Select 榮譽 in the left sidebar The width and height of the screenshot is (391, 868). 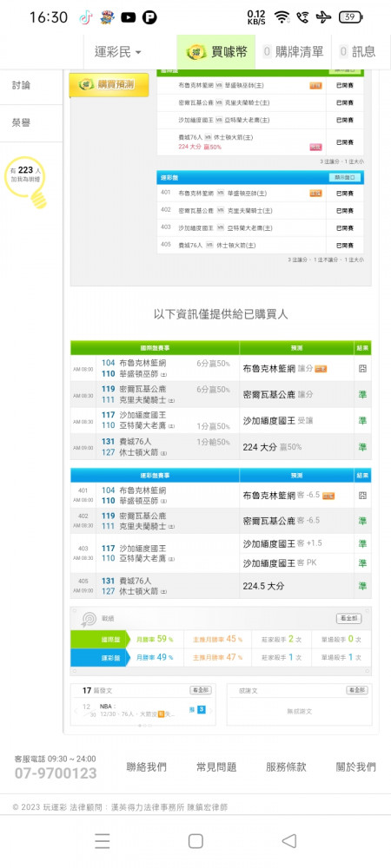coord(22,123)
